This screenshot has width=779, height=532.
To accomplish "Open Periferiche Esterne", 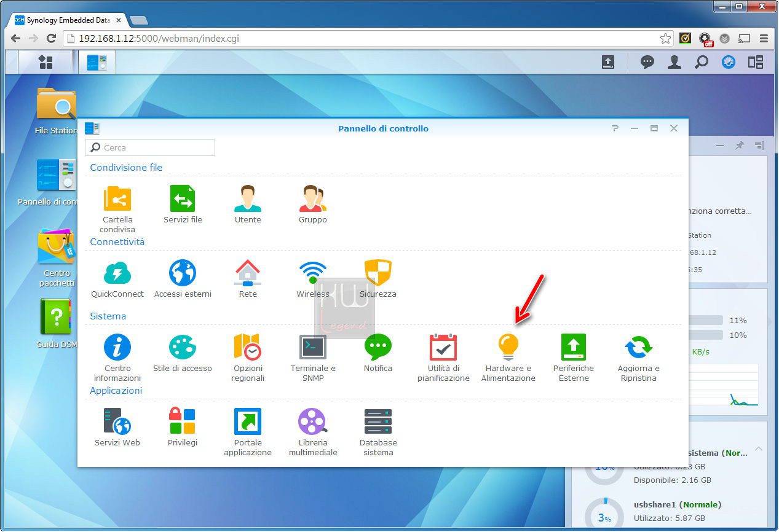I will pos(574,358).
